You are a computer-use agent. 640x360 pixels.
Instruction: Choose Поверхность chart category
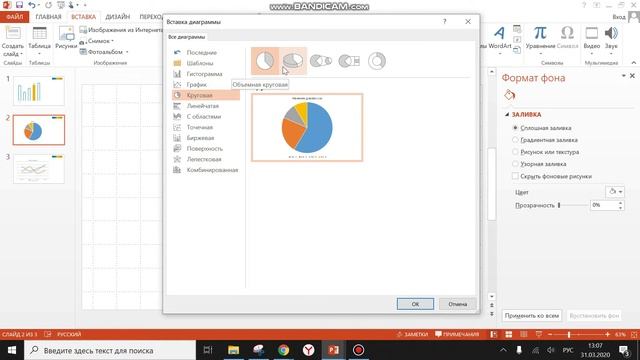click(204, 149)
